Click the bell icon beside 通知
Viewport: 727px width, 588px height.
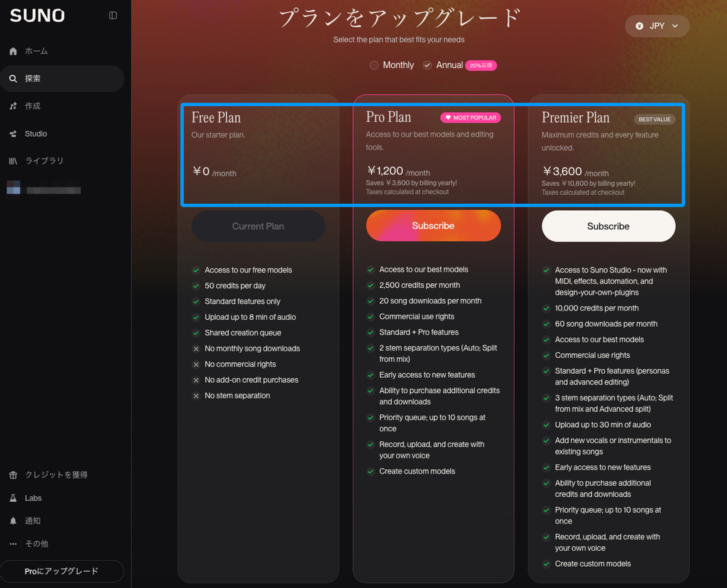(13, 521)
